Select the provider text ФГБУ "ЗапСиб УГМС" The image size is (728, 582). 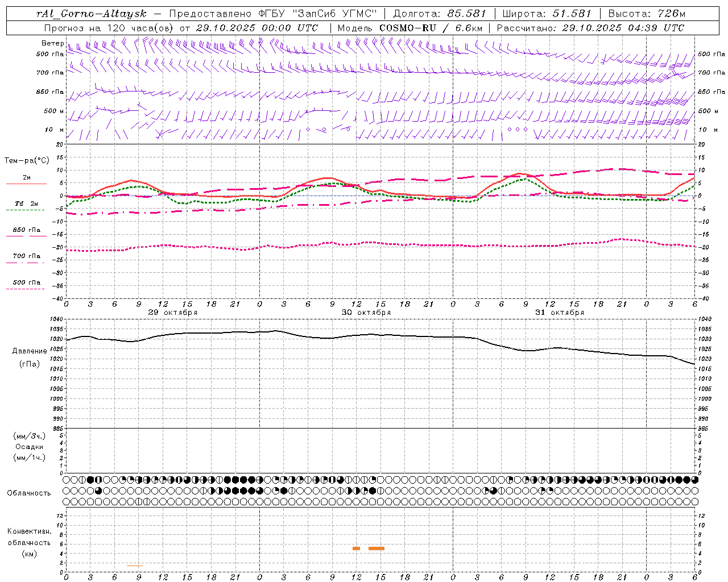coord(318,14)
